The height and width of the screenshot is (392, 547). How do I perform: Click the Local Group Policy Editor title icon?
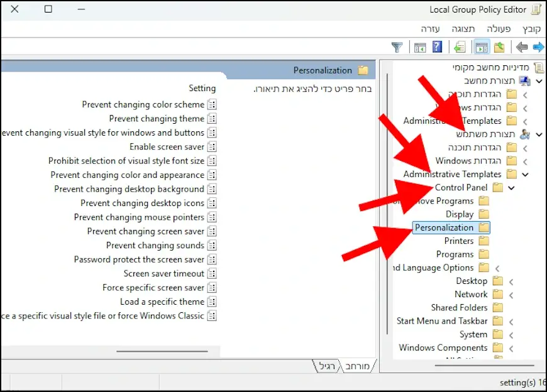pyautogui.click(x=536, y=9)
